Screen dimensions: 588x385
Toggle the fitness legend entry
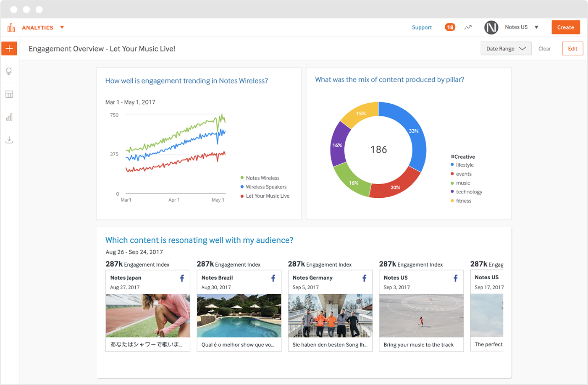[461, 201]
